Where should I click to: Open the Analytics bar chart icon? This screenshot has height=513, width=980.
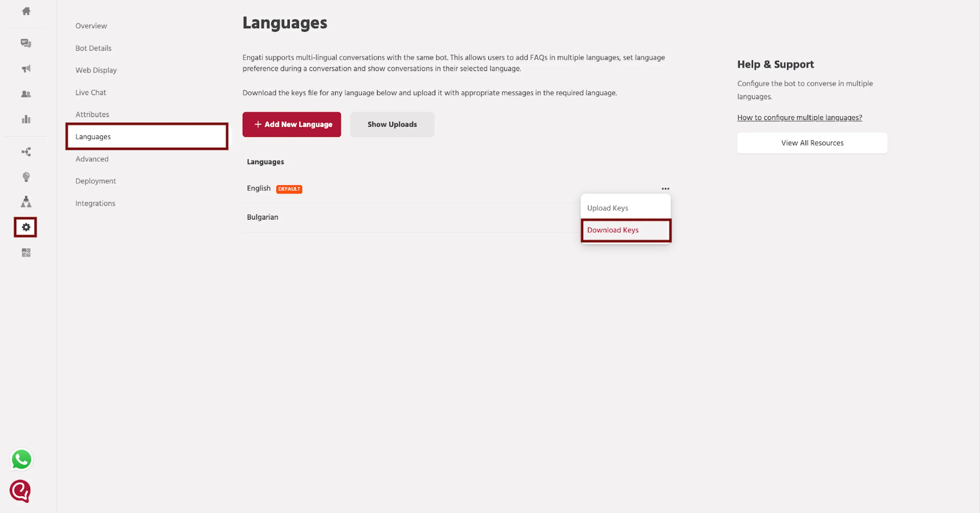tap(26, 119)
